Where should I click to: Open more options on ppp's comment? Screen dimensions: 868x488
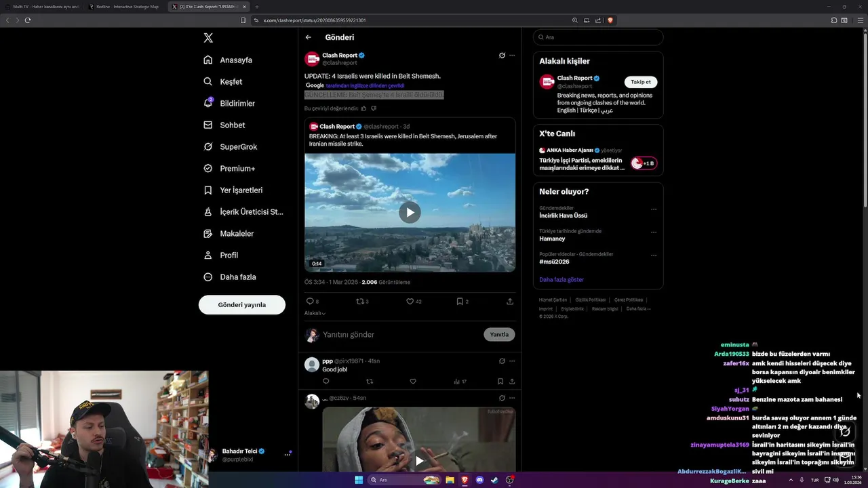click(x=512, y=361)
